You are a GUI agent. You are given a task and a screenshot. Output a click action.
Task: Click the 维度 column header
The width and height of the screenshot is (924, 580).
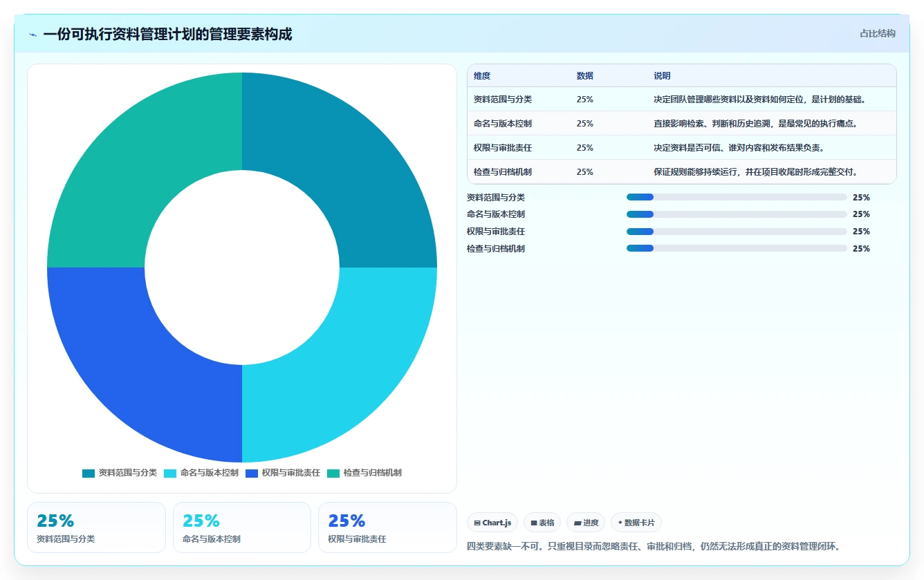coord(482,76)
